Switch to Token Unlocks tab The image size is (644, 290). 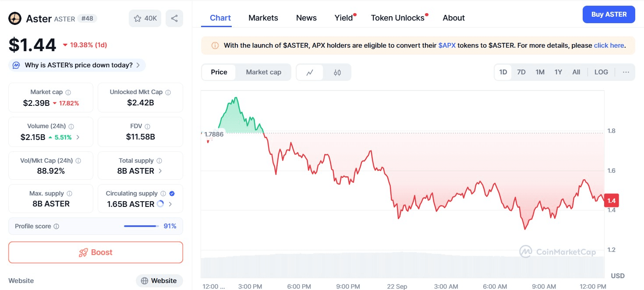click(397, 18)
